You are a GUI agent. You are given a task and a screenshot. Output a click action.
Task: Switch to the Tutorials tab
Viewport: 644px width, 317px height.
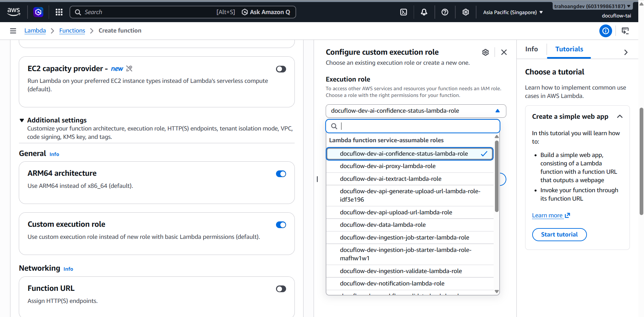569,49
